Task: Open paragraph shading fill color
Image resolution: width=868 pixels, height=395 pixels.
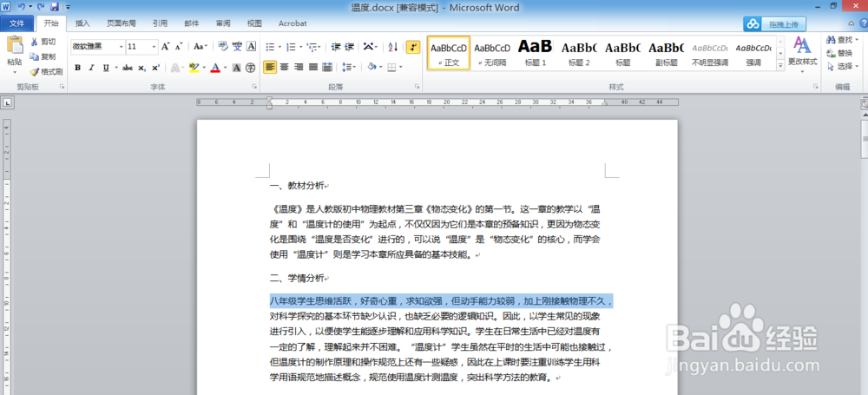Action: (372, 67)
